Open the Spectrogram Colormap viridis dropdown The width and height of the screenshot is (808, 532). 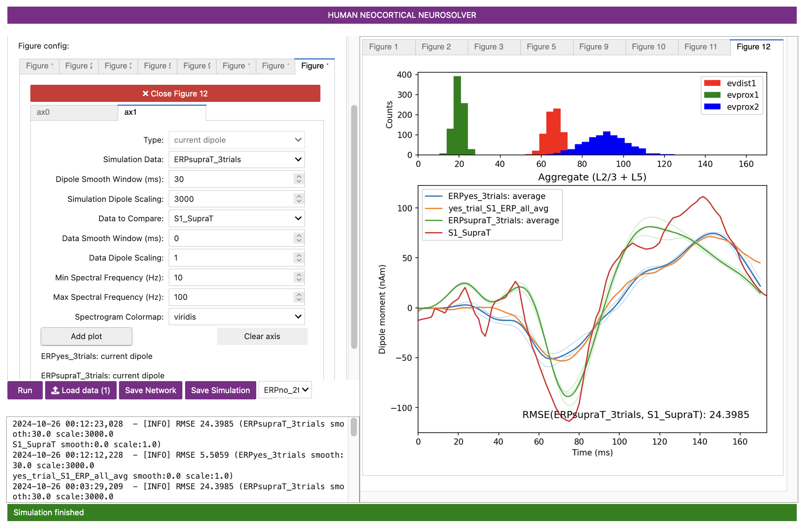[236, 317]
